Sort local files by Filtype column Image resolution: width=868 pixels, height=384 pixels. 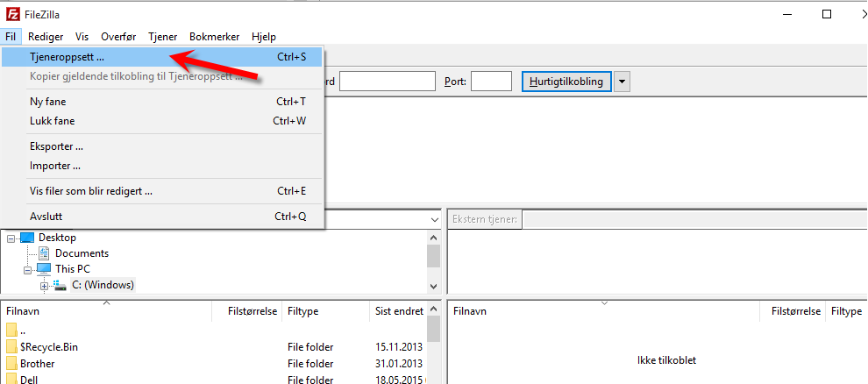point(325,311)
